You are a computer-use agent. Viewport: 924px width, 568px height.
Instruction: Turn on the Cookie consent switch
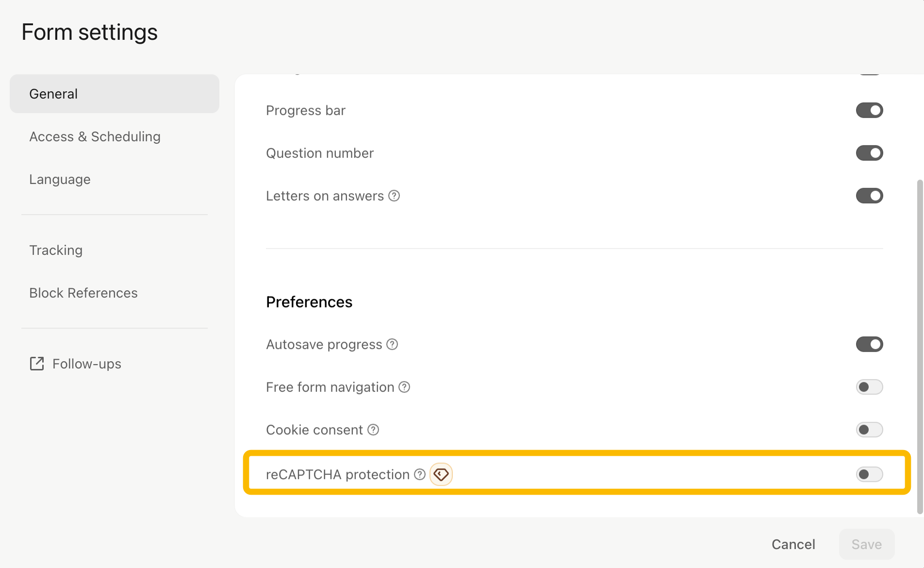pos(869,430)
